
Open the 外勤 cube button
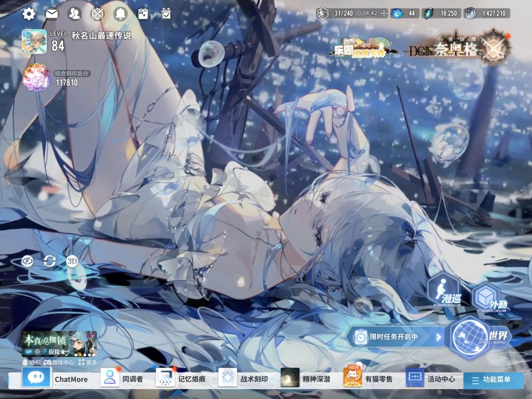click(490, 299)
